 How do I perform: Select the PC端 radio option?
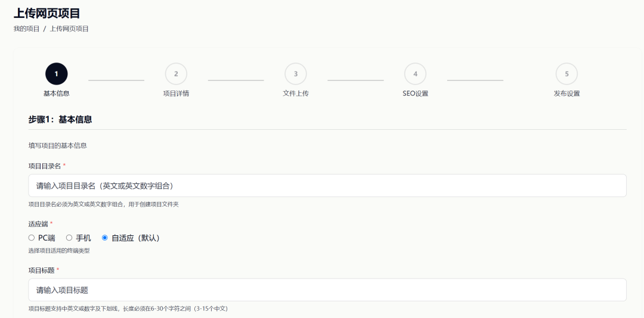coord(31,238)
